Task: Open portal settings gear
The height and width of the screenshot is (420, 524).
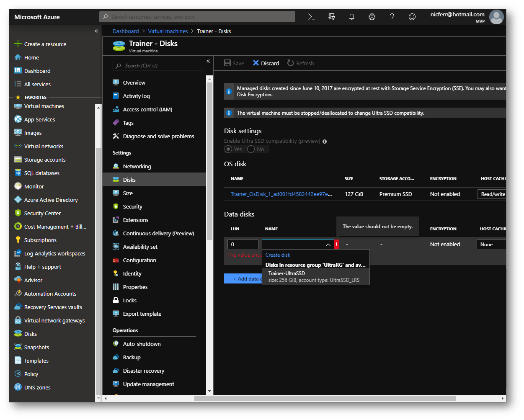Action: coord(372,17)
